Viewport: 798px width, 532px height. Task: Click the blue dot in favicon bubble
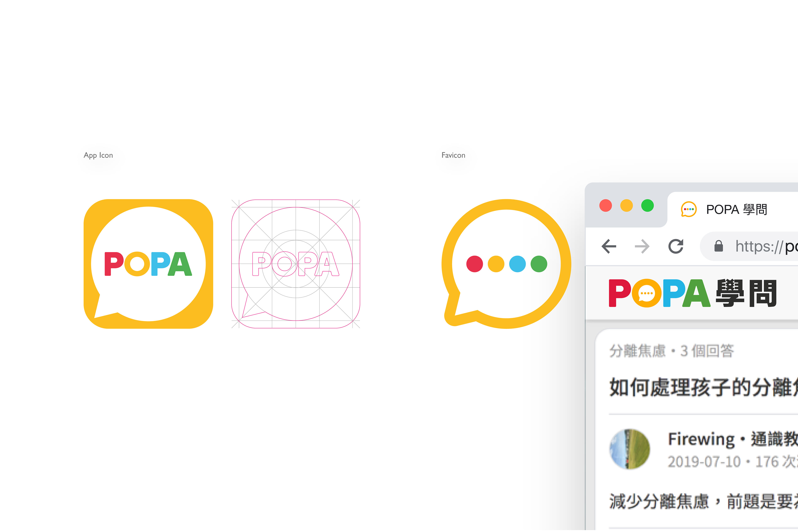coord(517,264)
